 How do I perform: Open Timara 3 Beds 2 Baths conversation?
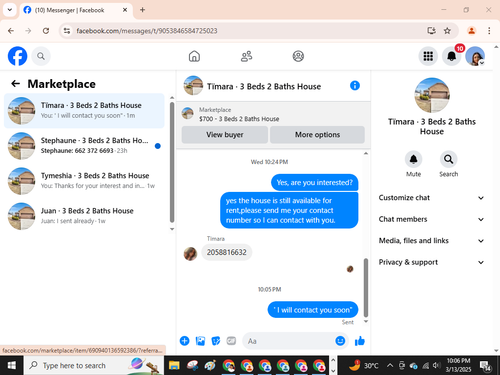[84, 111]
